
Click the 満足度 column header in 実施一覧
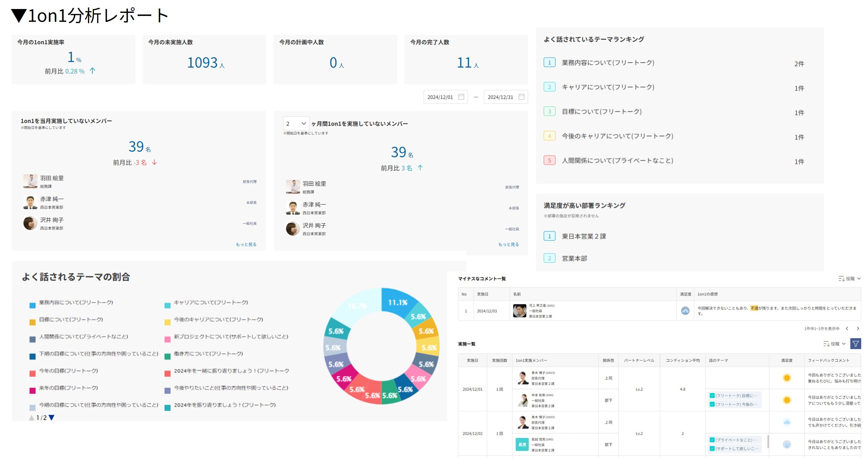point(786,360)
